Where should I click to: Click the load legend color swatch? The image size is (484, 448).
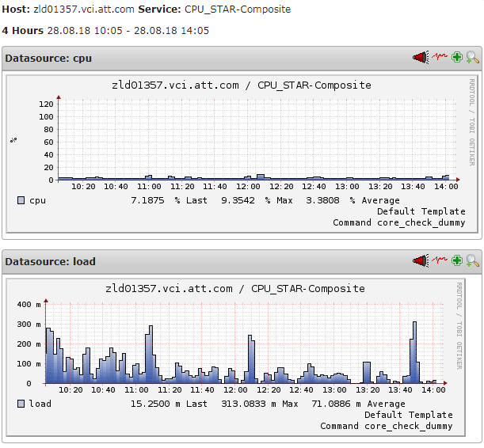point(21,404)
